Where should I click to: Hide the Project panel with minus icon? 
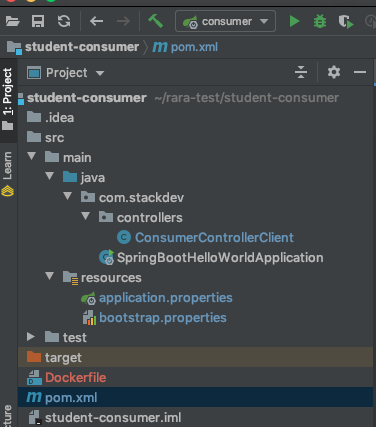click(360, 72)
